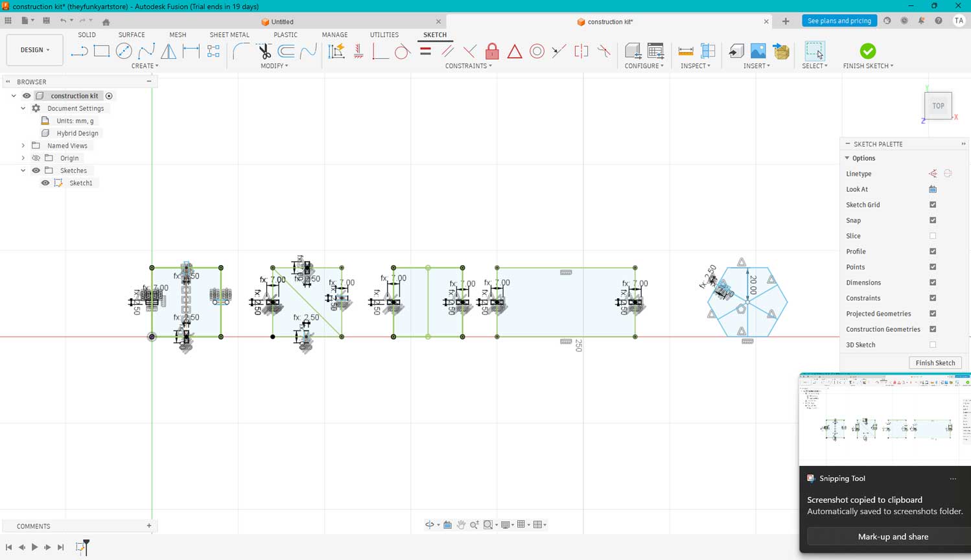Click See plans and pricing button
The image size is (971, 560).
click(x=839, y=21)
